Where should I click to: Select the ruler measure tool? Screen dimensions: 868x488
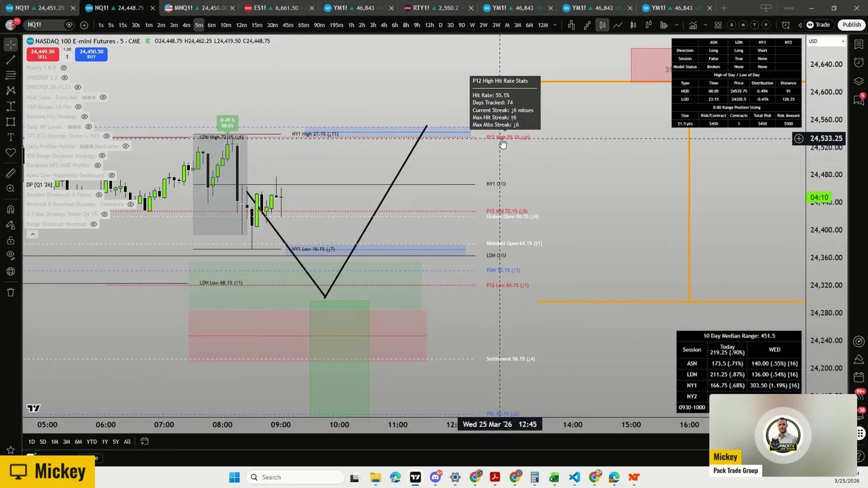11,174
